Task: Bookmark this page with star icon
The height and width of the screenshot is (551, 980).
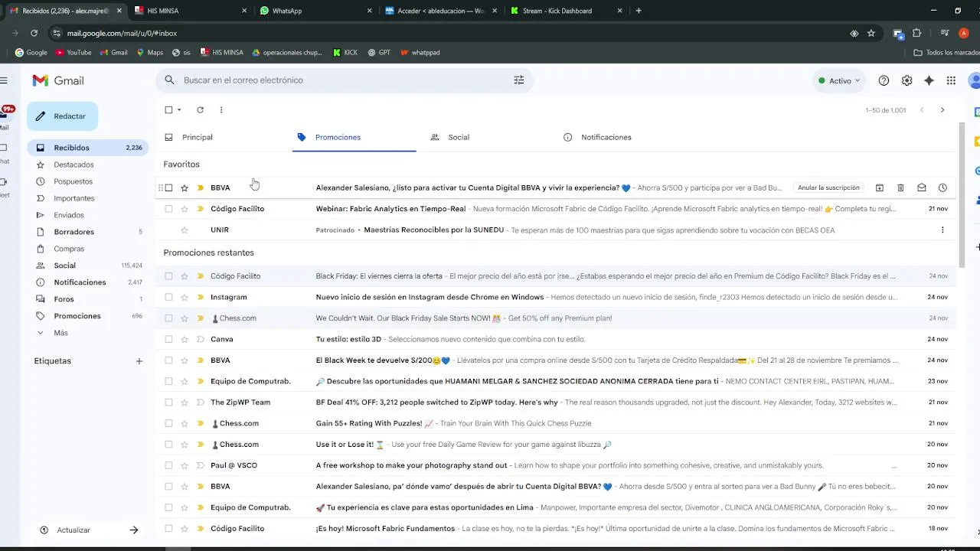Action: tap(871, 33)
